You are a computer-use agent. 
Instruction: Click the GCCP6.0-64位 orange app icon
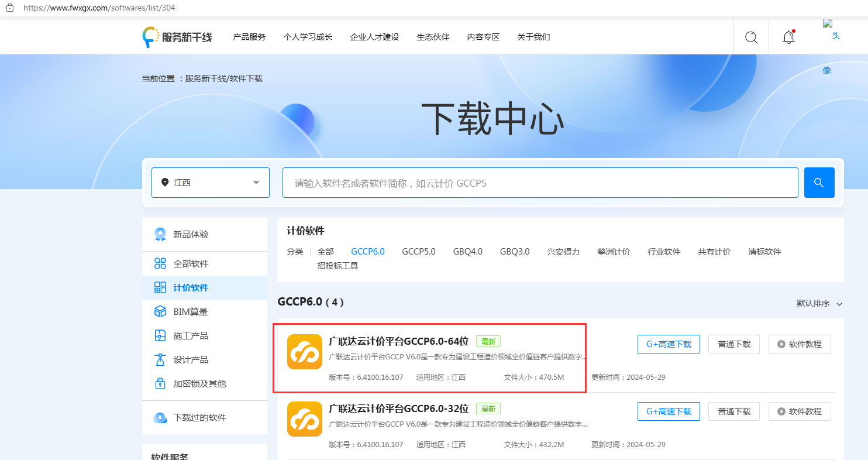pos(305,352)
